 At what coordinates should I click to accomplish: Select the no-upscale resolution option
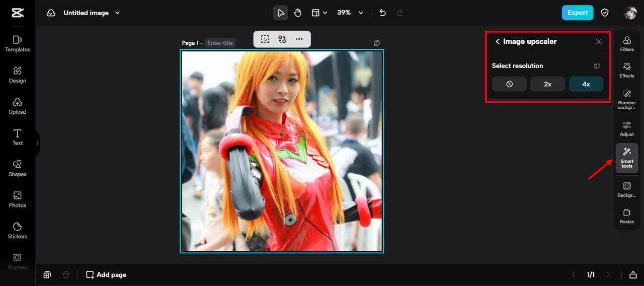[509, 84]
